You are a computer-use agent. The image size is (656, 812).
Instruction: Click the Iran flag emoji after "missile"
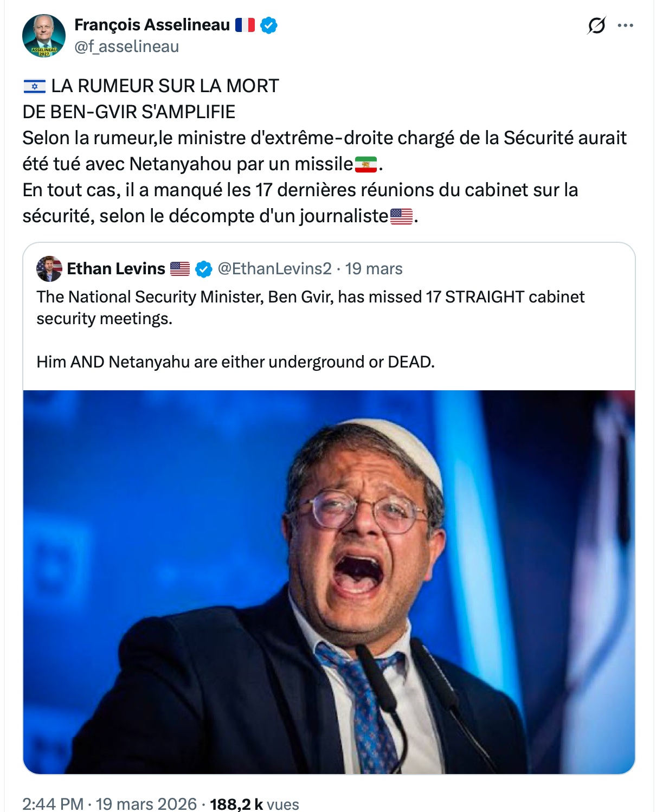pos(366,164)
